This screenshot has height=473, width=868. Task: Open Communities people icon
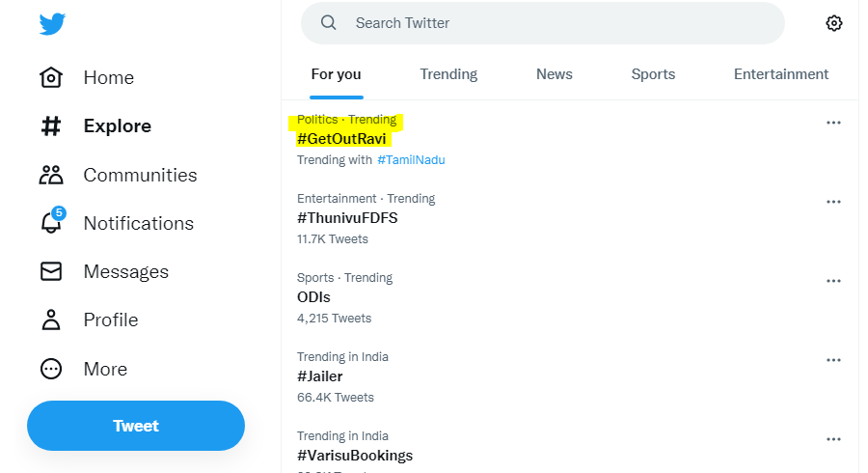pyautogui.click(x=51, y=175)
